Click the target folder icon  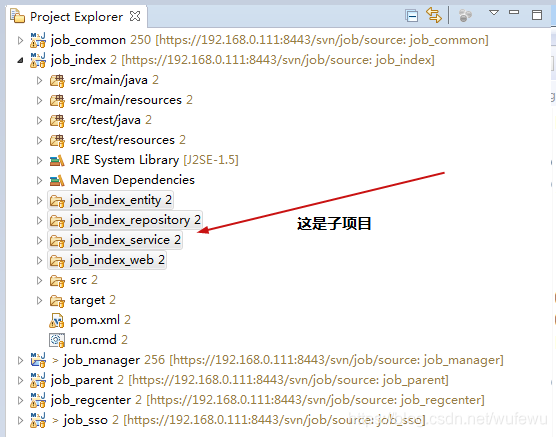pyautogui.click(x=57, y=301)
